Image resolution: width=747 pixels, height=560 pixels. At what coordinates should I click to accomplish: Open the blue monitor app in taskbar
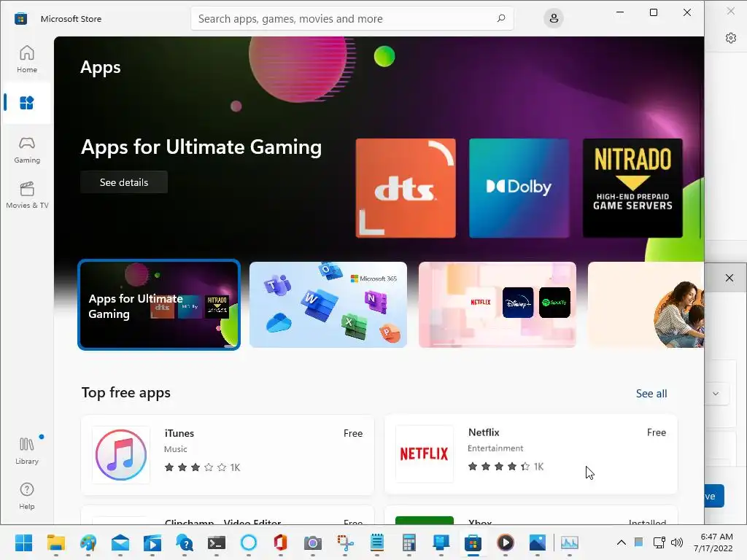click(x=441, y=542)
